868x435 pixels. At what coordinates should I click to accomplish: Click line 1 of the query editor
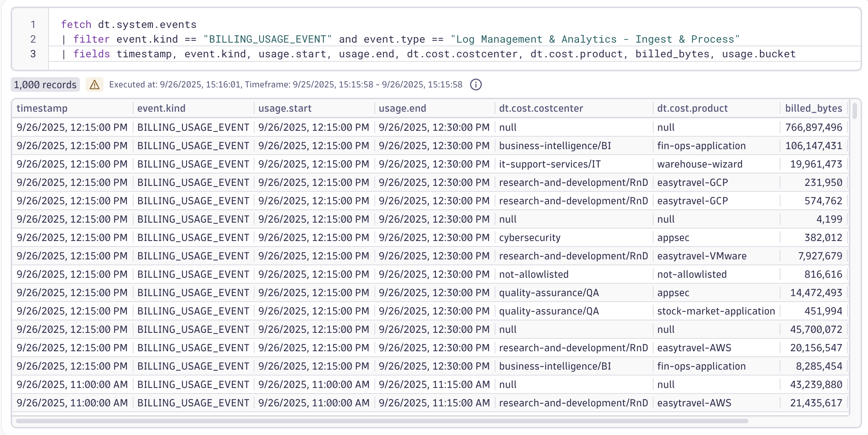[129, 25]
